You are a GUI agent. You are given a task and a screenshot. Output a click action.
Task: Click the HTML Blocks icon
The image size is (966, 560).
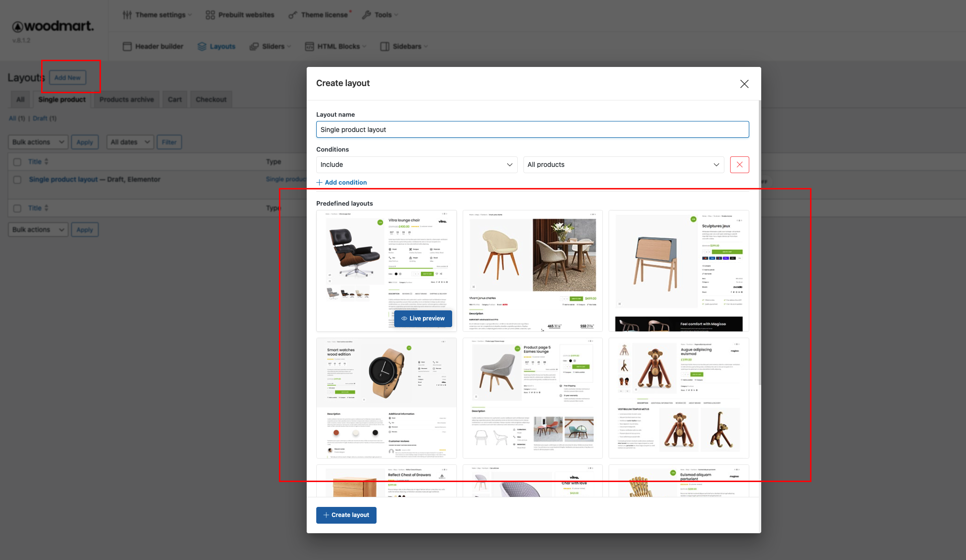[310, 46]
